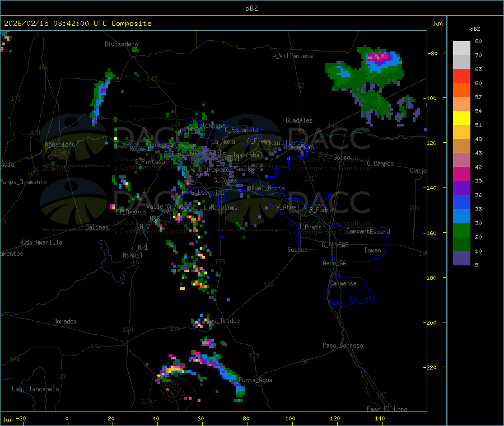Click the El_Desvio label
This screenshot has height=426, width=504.
(x=130, y=212)
